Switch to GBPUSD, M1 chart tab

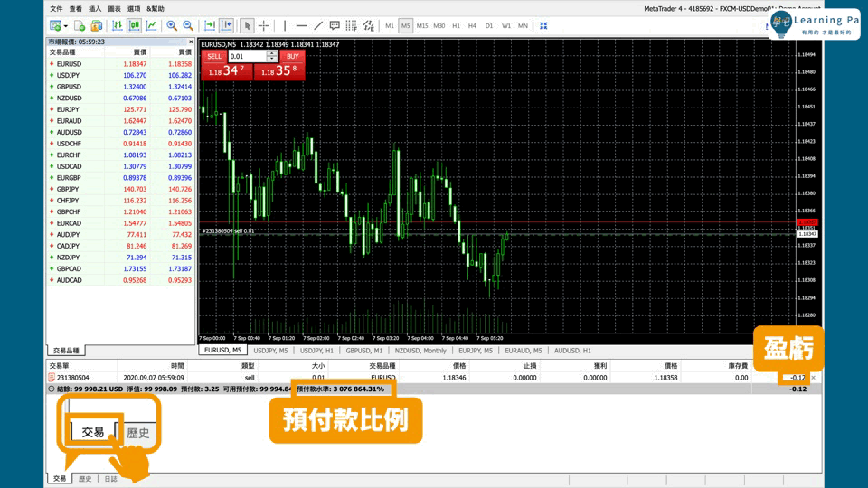coord(363,351)
